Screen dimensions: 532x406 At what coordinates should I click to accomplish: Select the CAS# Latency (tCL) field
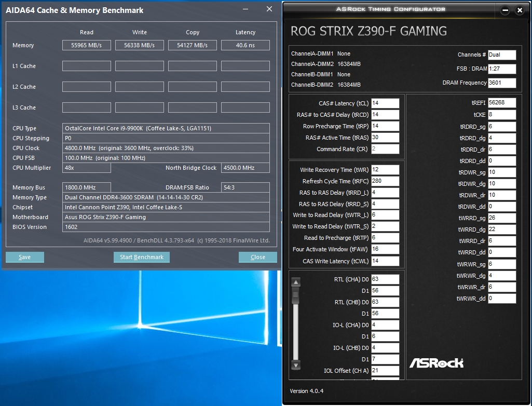point(385,103)
